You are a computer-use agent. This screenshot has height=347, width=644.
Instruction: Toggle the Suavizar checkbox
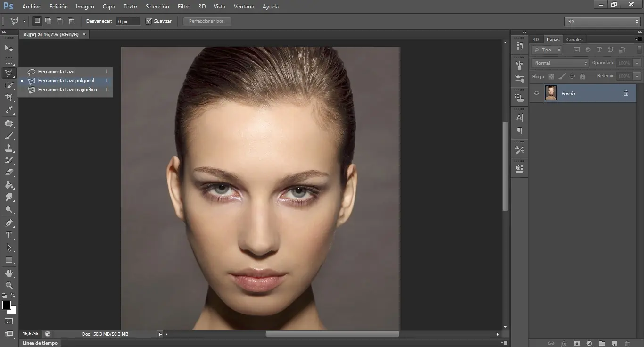[x=149, y=21]
